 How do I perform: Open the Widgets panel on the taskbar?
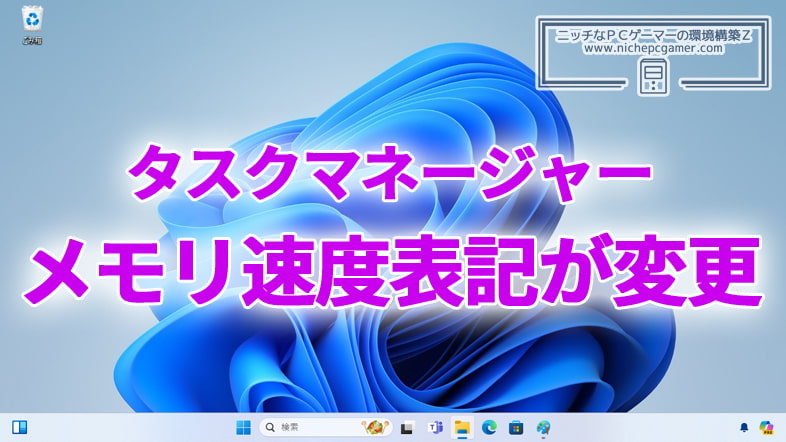[20, 427]
